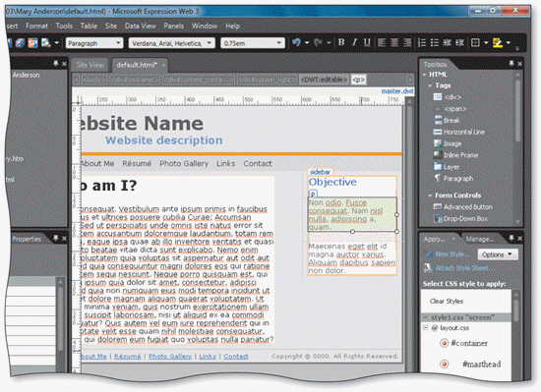Image resolution: width=541 pixels, height=392 pixels.
Task: Open the font family dropdown
Action: 210,43
